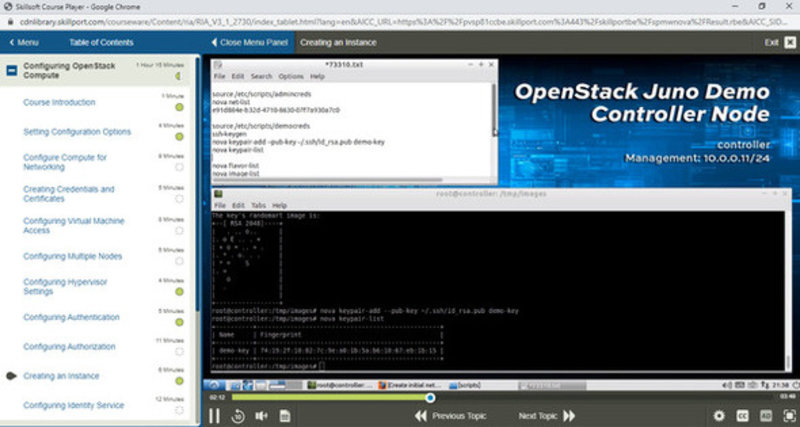The height and width of the screenshot is (427, 800).
Task: Click text editor horizontal scrollbar
Action: [x=327, y=180]
